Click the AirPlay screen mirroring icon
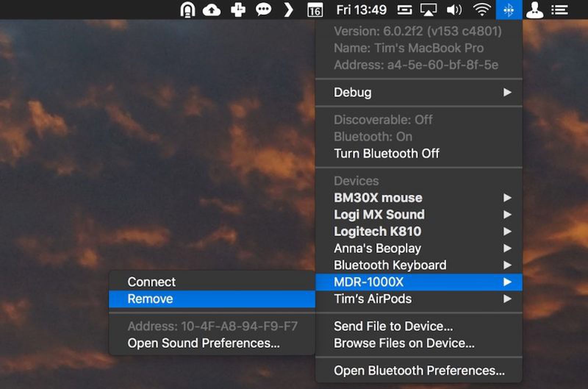588x389 pixels. (x=429, y=10)
